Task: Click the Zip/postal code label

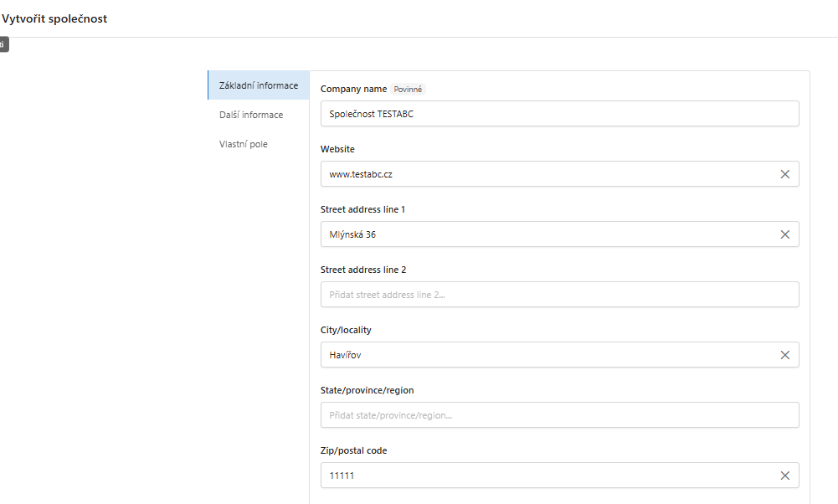Action: point(354,451)
